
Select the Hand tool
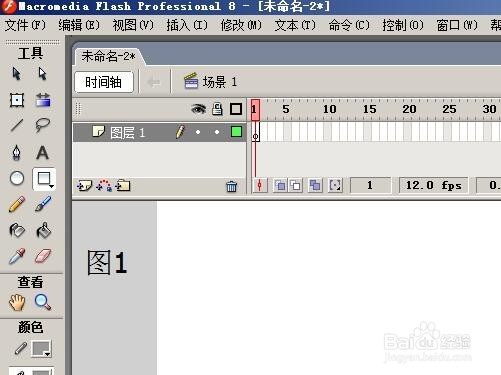click(17, 302)
